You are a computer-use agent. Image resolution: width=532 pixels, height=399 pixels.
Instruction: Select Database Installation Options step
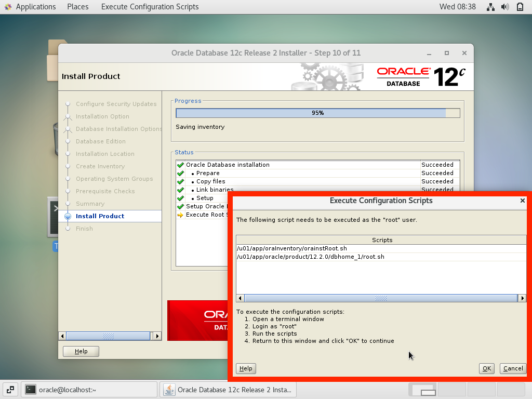pyautogui.click(x=119, y=129)
